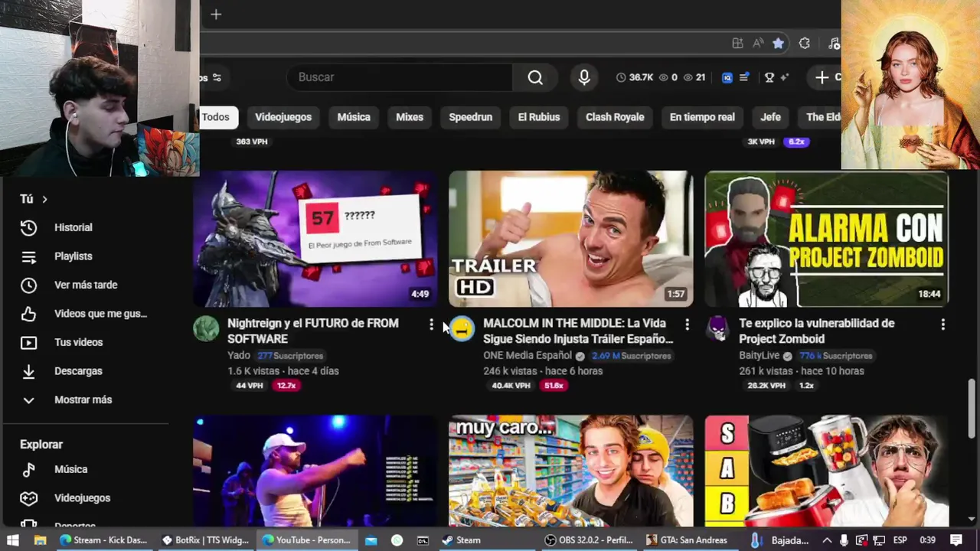Switch to Stream - Kick Dashboard taskbar window

point(103,540)
